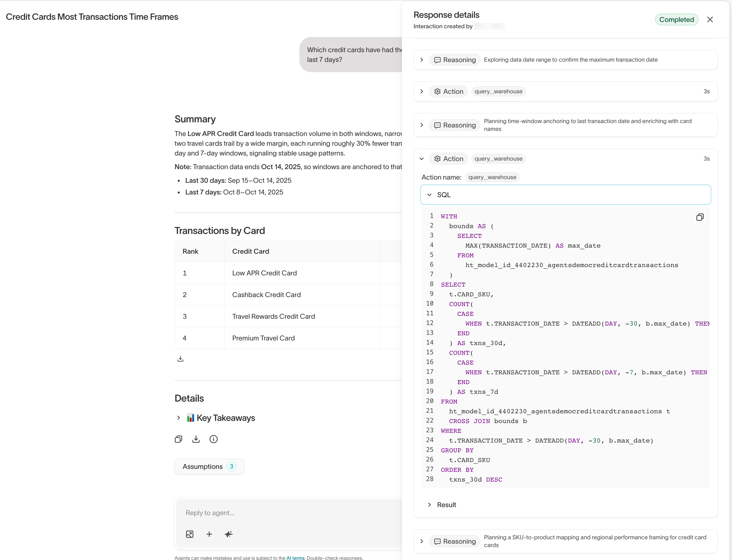The image size is (732, 560).
Task: Click the plus icon in the reply box
Action: 209,534
